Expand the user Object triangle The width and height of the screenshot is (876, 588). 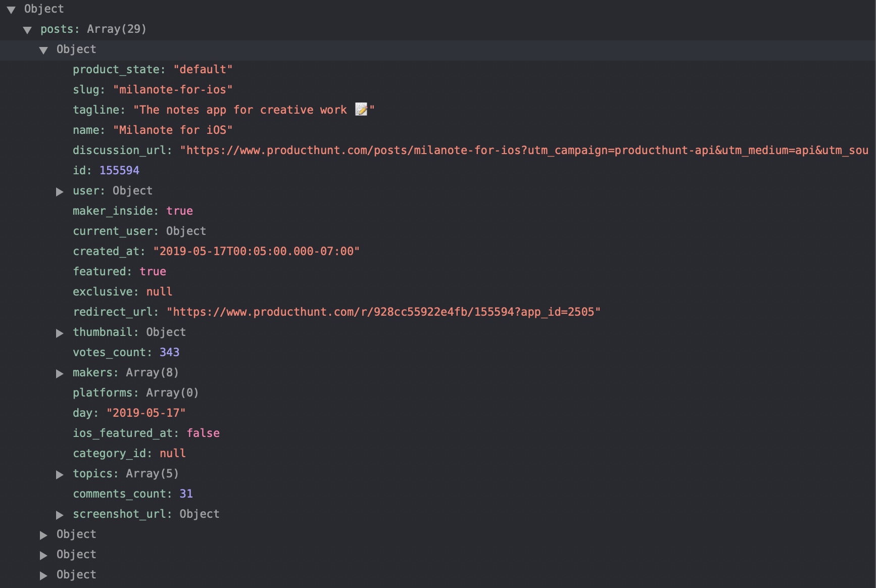tap(60, 191)
